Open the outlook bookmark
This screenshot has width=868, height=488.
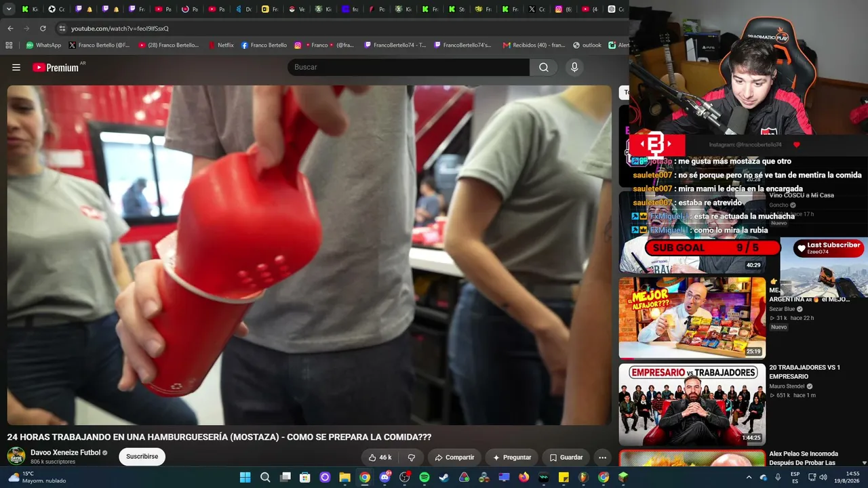point(587,45)
